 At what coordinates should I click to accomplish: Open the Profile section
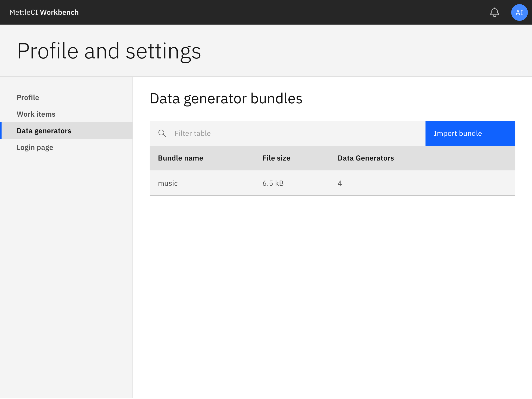[x=28, y=97]
